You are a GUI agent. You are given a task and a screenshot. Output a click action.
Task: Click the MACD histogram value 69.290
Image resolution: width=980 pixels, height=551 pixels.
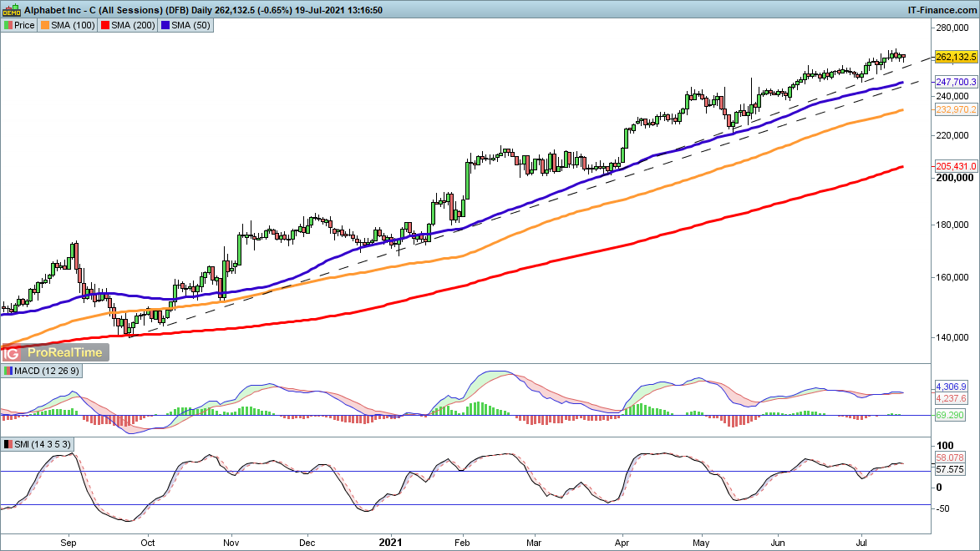tap(949, 415)
